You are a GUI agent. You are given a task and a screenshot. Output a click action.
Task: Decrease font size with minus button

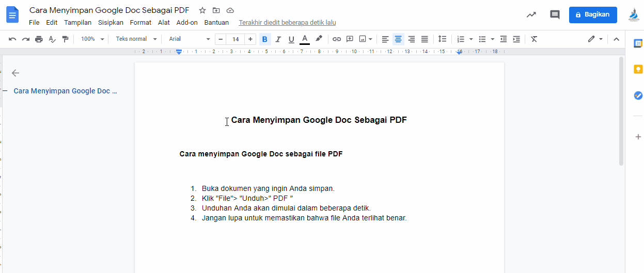pyautogui.click(x=221, y=39)
